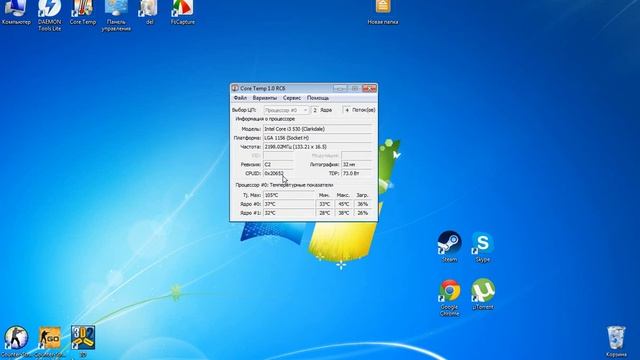Click the Модель field Intel Core i3 530
Image resolution: width=640 pixels, height=360 pixels.
[318, 129]
